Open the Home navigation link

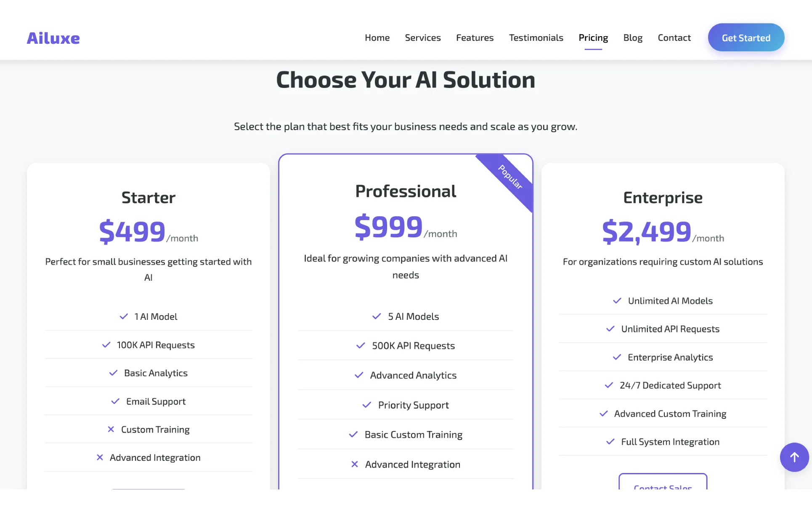[x=377, y=38]
